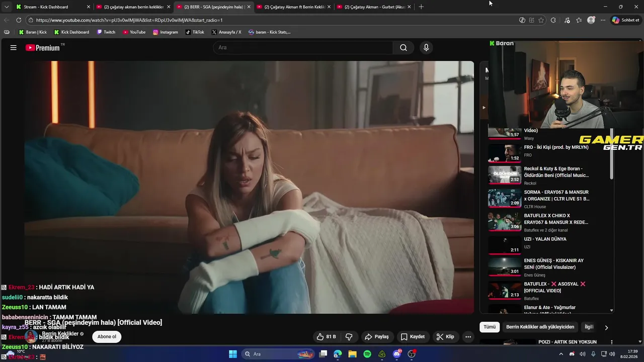Screen dimensions: 644x362
Task: Open Spotify from taskbar
Action: click(x=367, y=354)
